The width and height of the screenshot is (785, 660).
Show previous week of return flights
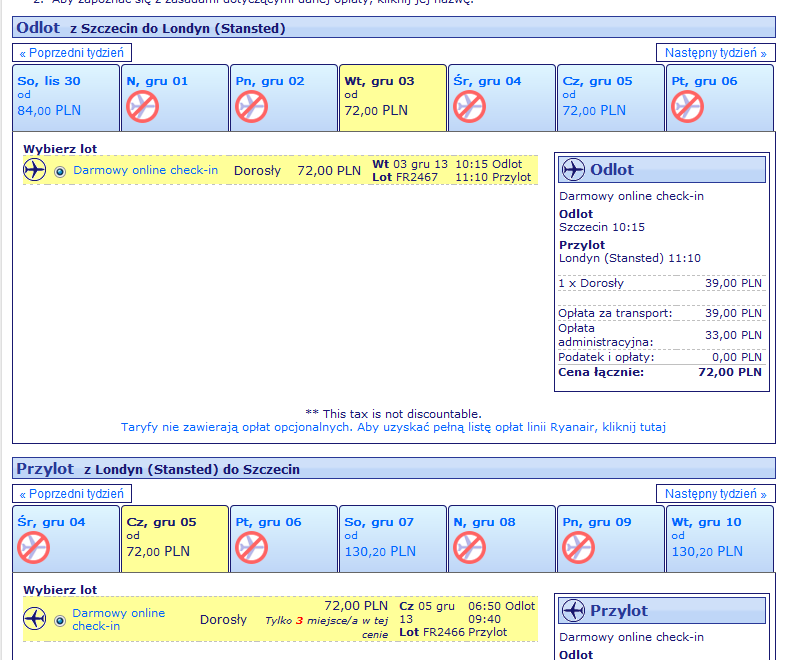[72, 494]
